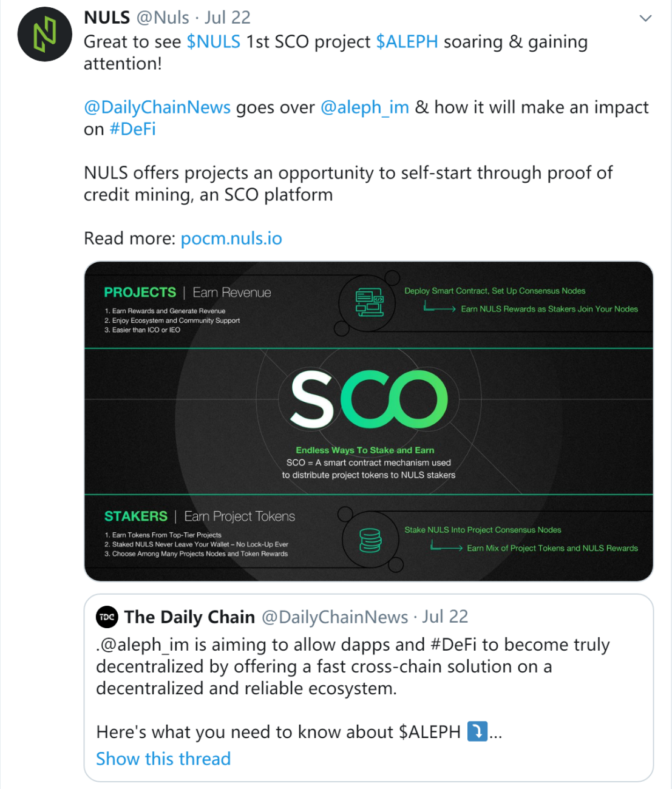This screenshot has width=672, height=789.
Task: Open the @aleph_im mention
Action: coord(364,107)
